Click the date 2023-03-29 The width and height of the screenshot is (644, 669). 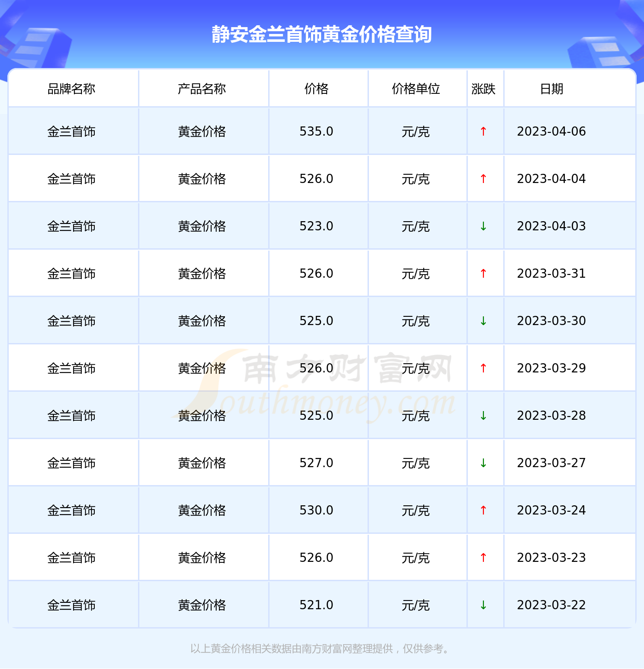552,368
